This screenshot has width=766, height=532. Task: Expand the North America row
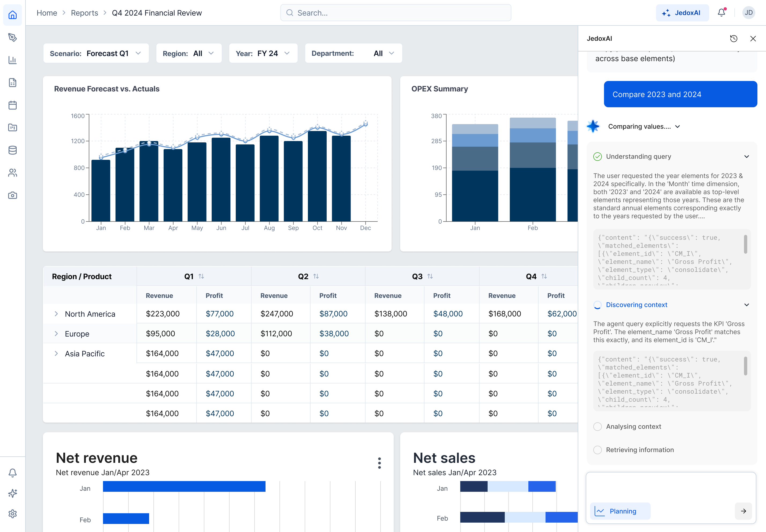pos(56,314)
